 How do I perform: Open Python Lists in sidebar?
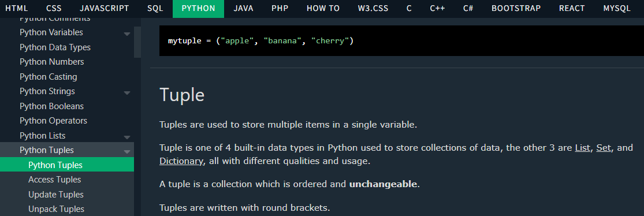[x=42, y=136]
